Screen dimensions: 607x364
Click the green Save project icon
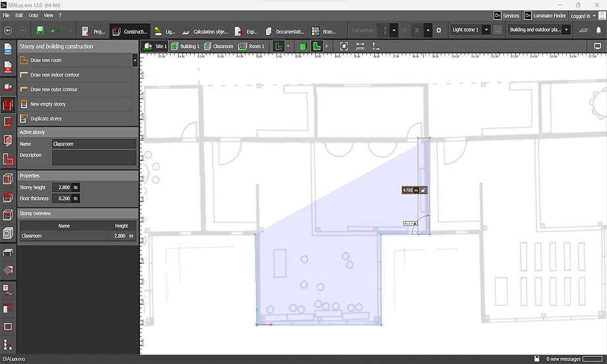[x=40, y=30]
